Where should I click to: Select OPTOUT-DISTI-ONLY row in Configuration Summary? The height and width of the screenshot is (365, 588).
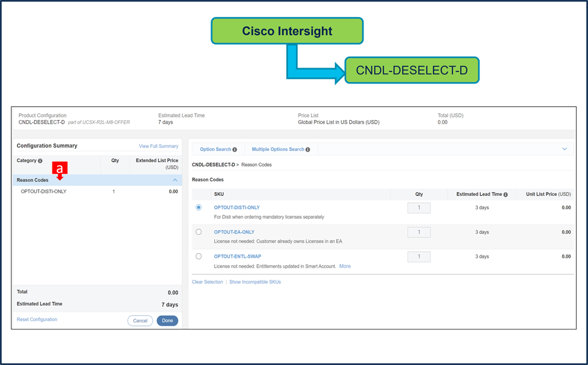click(x=97, y=191)
